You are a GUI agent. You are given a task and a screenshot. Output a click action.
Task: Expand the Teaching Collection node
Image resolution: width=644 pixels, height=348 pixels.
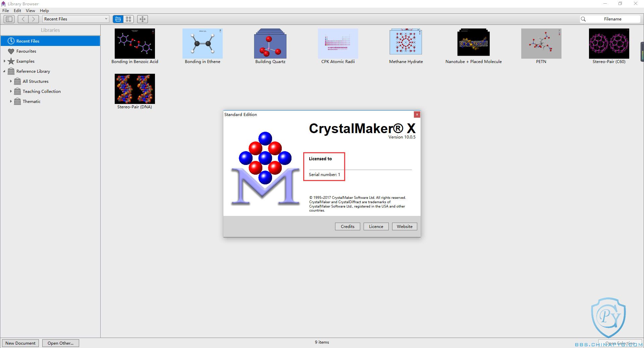point(11,91)
